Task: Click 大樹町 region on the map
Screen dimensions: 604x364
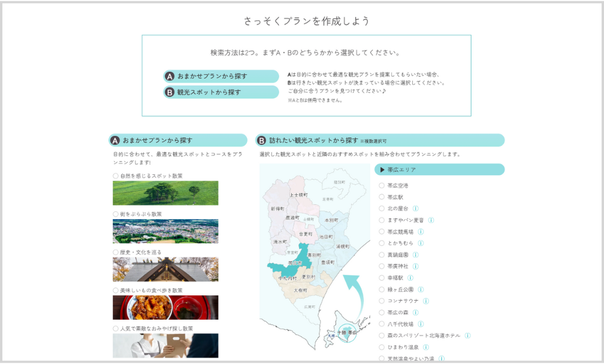Action: click(300, 290)
